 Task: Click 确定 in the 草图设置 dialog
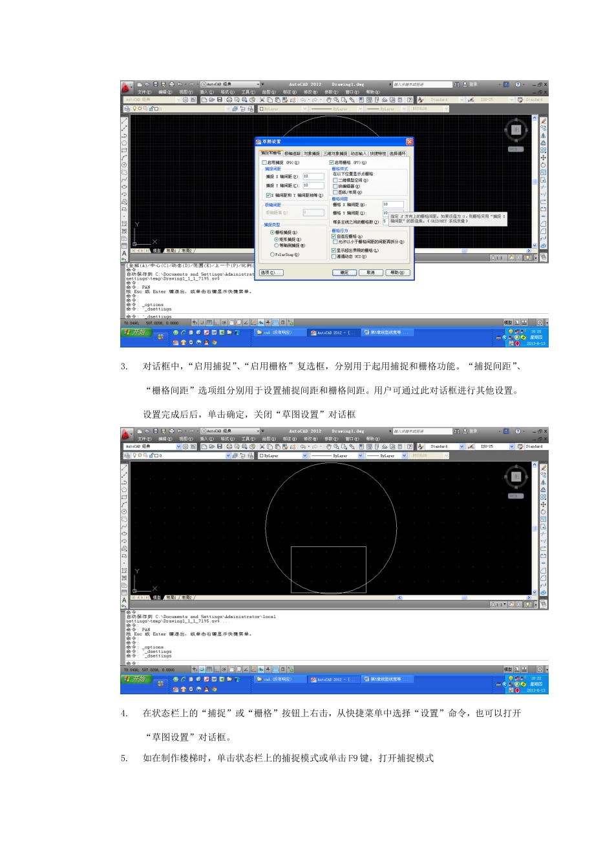pyautogui.click(x=344, y=273)
